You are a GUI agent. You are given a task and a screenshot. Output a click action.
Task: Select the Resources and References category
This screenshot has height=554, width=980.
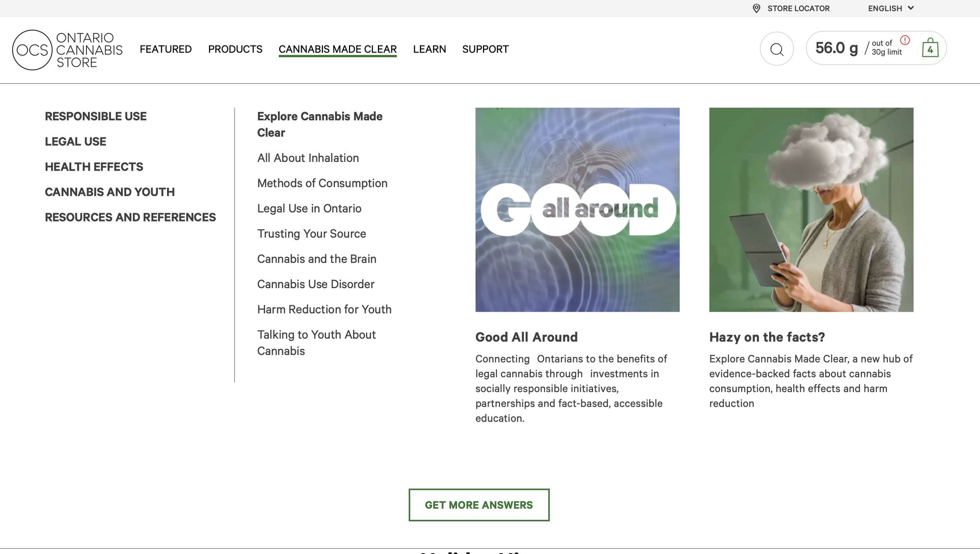click(x=130, y=217)
